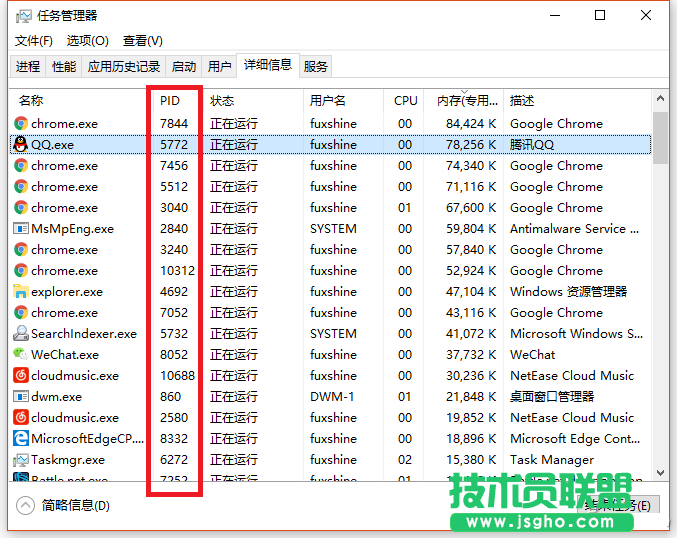The width and height of the screenshot is (677, 538).
Task: Open the 文件(F) menu
Action: pyautogui.click(x=34, y=41)
